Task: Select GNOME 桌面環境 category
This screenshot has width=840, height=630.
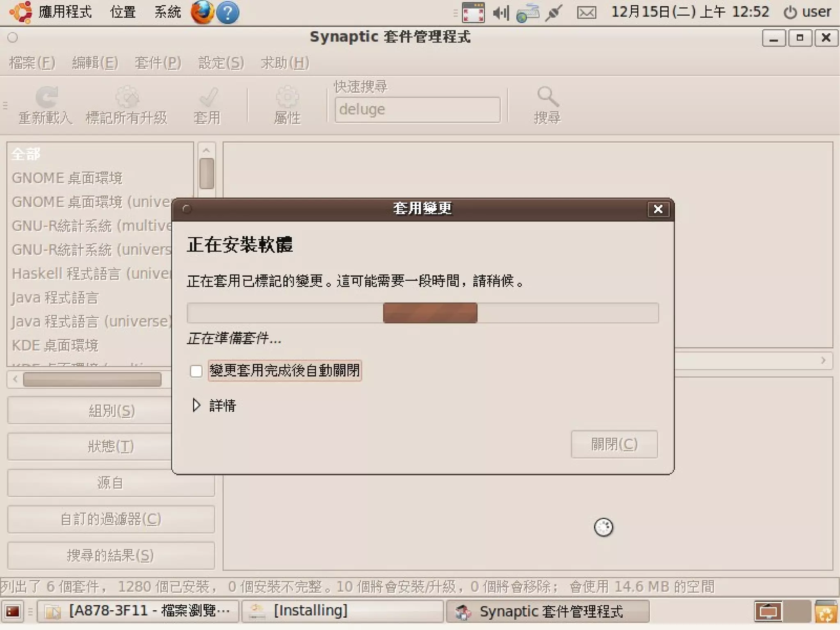Action: [x=100, y=178]
